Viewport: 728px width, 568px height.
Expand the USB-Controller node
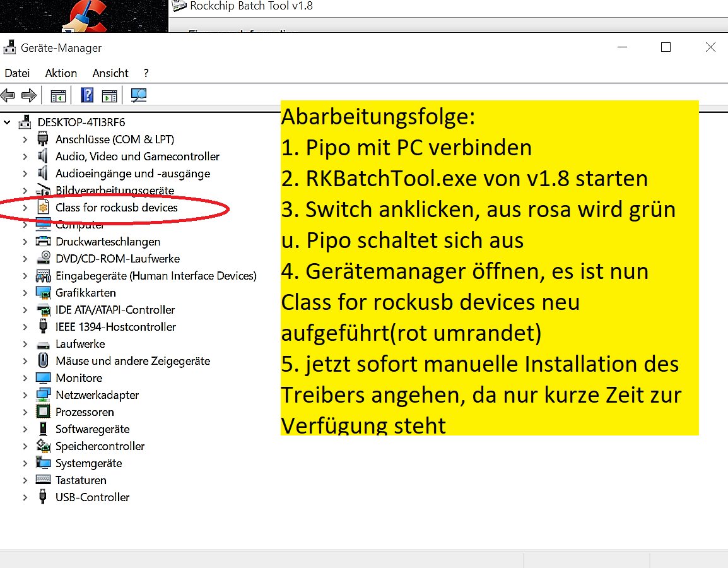[x=25, y=497]
